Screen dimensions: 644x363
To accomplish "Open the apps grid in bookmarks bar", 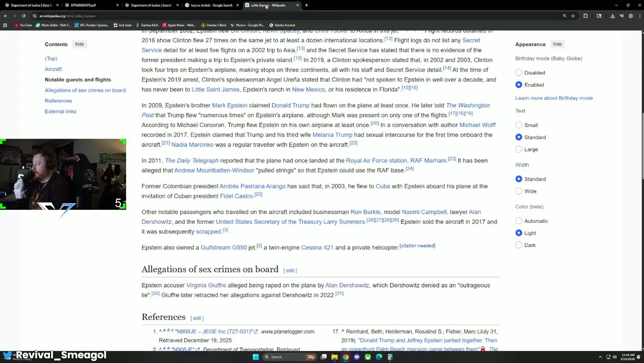I will click(6, 25).
